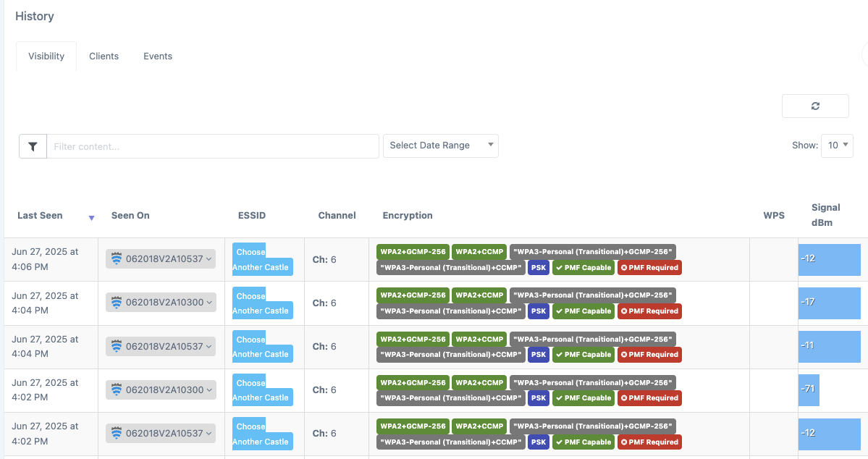This screenshot has width=868, height=459.
Task: Click the -11 signal strength bar
Action: coord(829,347)
